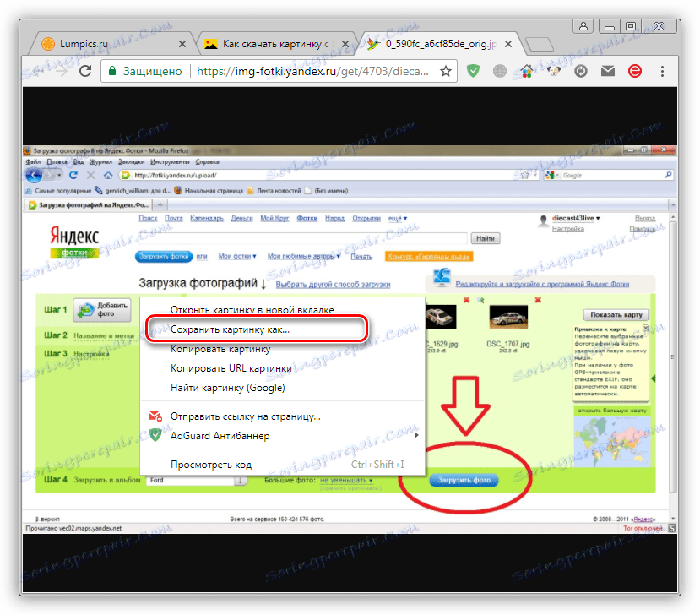Open Chrome's three-dot main menu

[x=662, y=71]
